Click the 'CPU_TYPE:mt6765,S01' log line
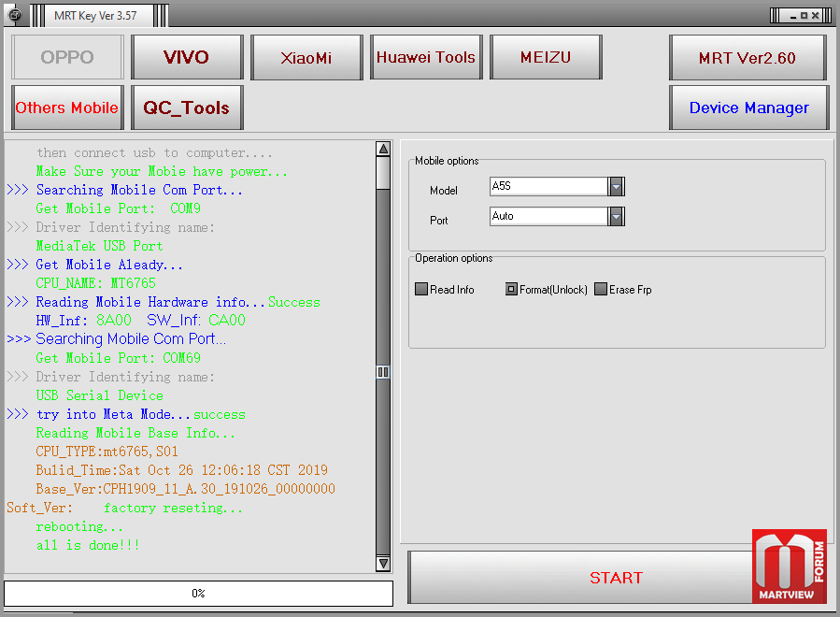Viewport: 840px width, 617px height. coord(107,452)
